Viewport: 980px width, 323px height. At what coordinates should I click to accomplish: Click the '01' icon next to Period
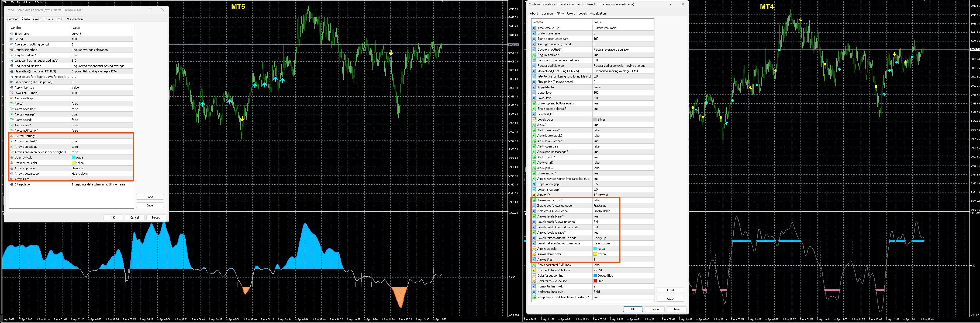[12, 39]
